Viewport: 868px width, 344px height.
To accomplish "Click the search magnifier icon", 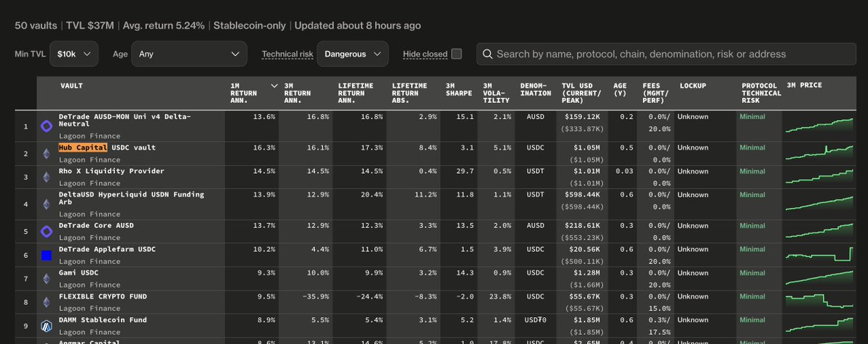I will pos(488,54).
